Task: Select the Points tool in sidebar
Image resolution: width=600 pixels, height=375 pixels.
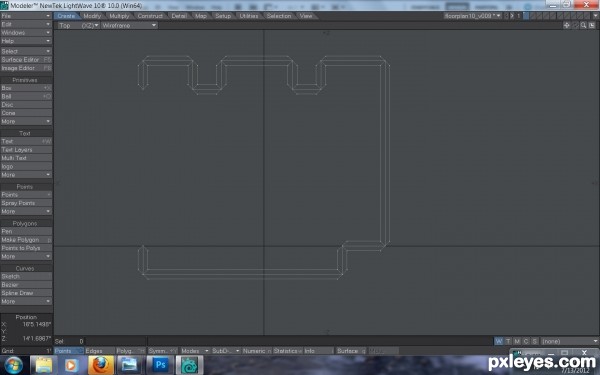Action: pos(26,195)
